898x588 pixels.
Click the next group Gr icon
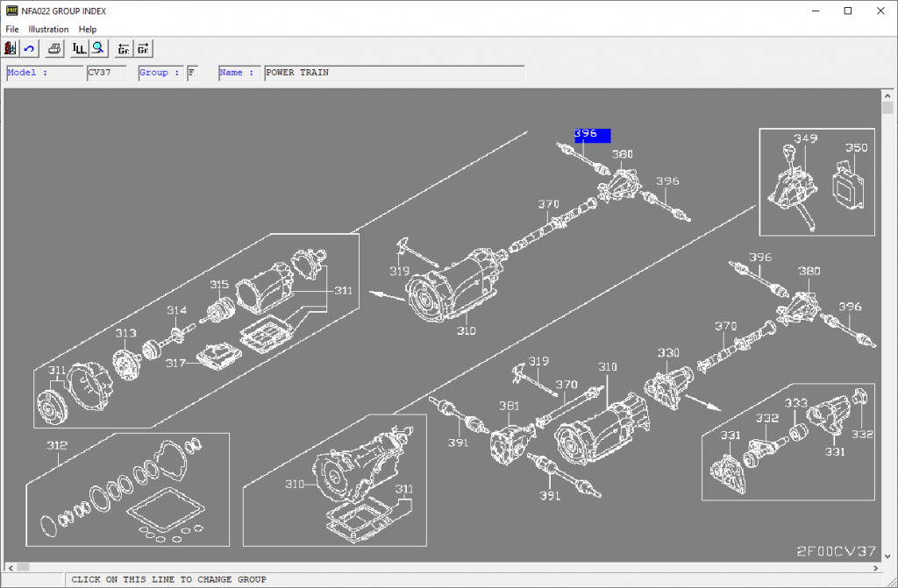click(x=143, y=48)
